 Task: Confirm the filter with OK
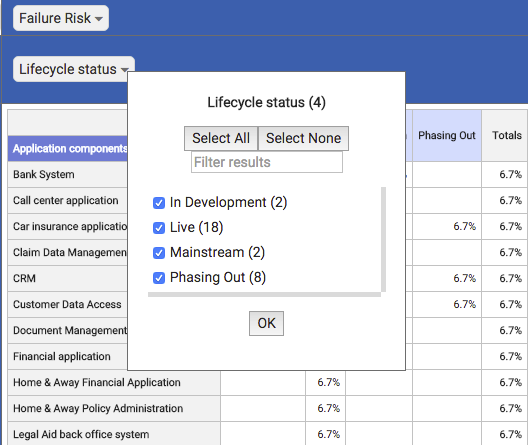point(266,323)
